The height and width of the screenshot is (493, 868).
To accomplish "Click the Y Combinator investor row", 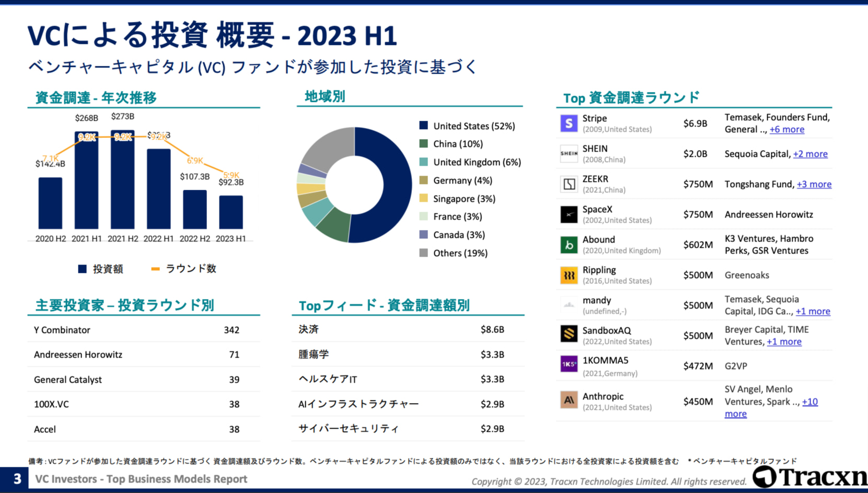I will (144, 330).
